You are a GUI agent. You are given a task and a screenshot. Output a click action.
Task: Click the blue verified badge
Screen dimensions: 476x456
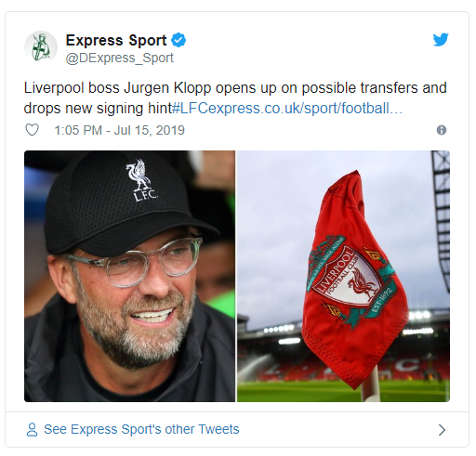point(178,40)
